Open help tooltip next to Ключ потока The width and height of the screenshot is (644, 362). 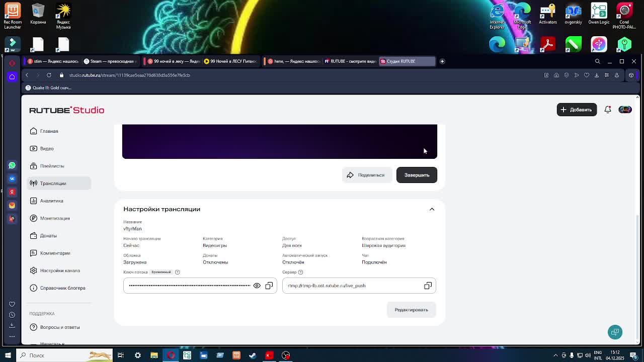click(177, 272)
